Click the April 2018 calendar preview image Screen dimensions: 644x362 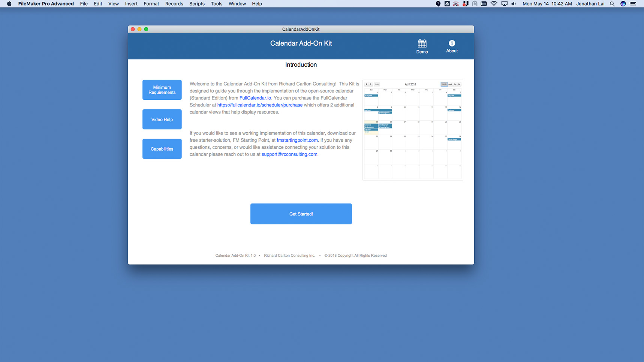tap(413, 130)
